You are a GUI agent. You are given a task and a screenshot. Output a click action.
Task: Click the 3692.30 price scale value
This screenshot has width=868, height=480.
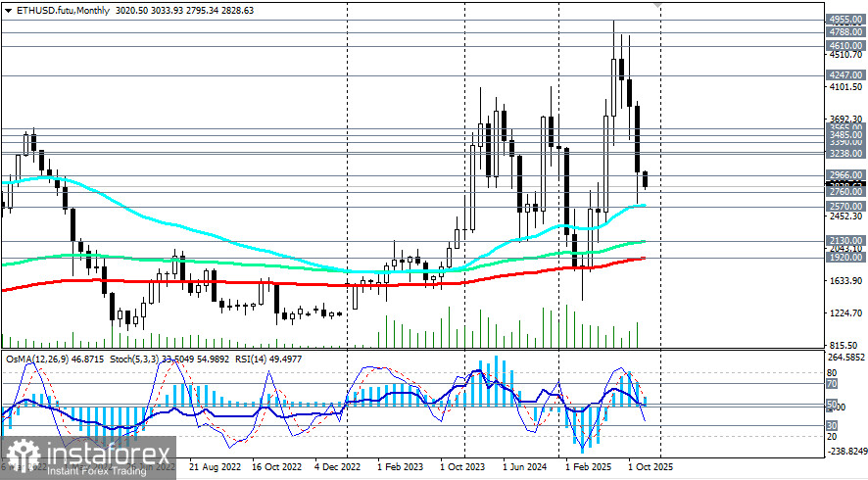point(846,120)
